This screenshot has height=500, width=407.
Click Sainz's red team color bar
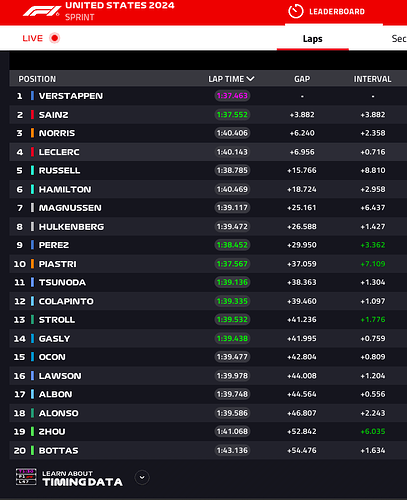32,115
